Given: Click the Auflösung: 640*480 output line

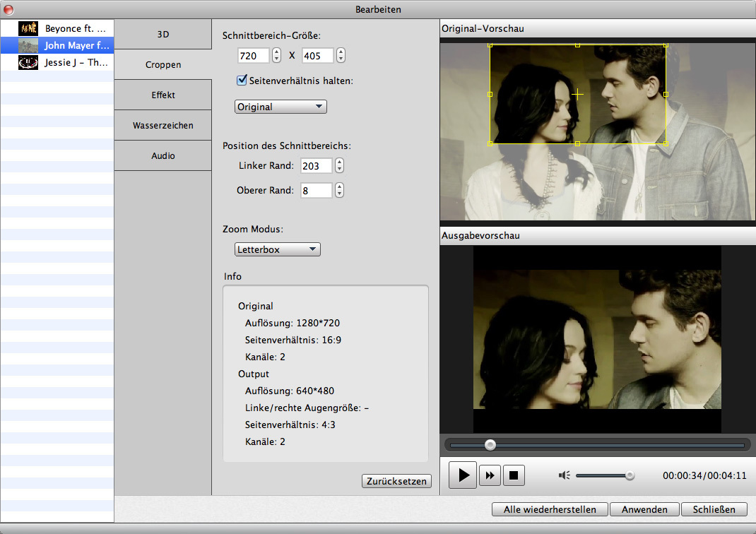Looking at the screenshot, I should (289, 391).
